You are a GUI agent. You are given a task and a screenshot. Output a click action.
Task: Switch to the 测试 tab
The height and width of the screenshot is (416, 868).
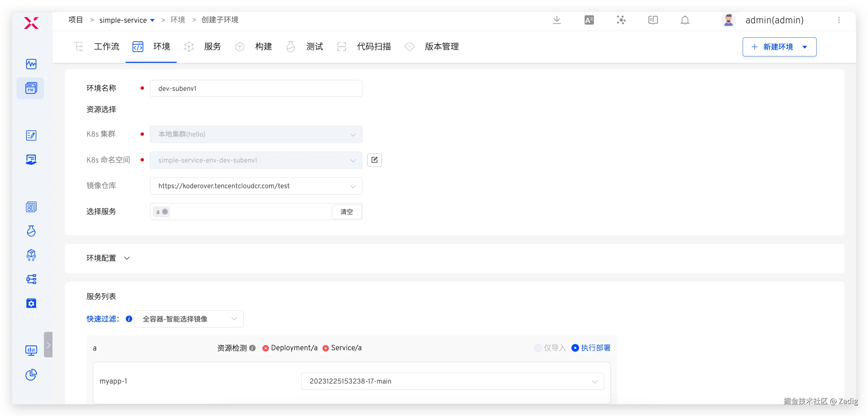pos(304,47)
